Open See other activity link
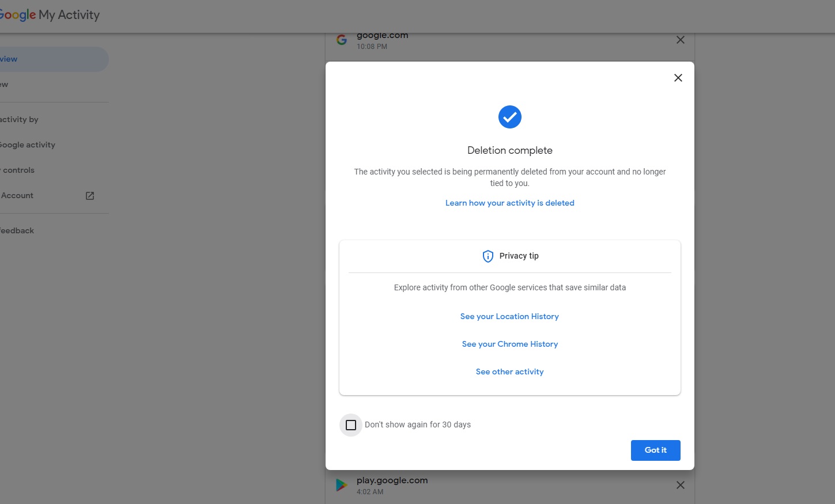 click(510, 372)
